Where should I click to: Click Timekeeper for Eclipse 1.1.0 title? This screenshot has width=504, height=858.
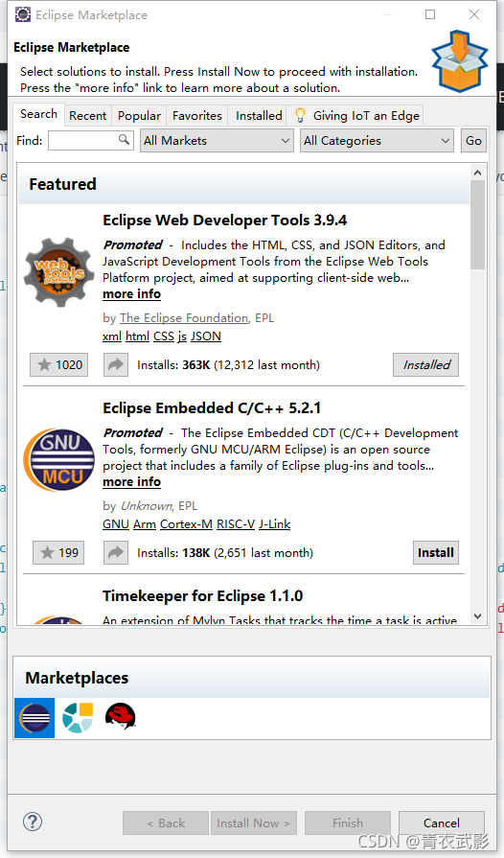pyautogui.click(x=203, y=596)
